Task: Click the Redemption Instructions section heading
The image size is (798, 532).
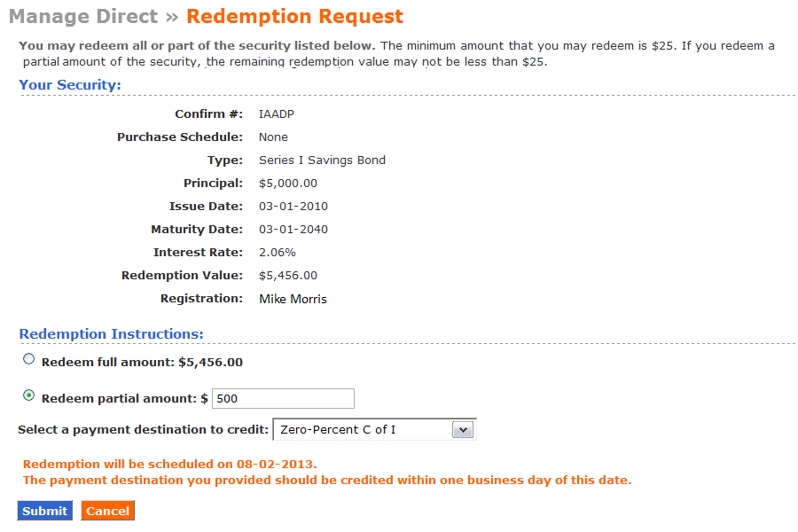Action: coord(112,334)
